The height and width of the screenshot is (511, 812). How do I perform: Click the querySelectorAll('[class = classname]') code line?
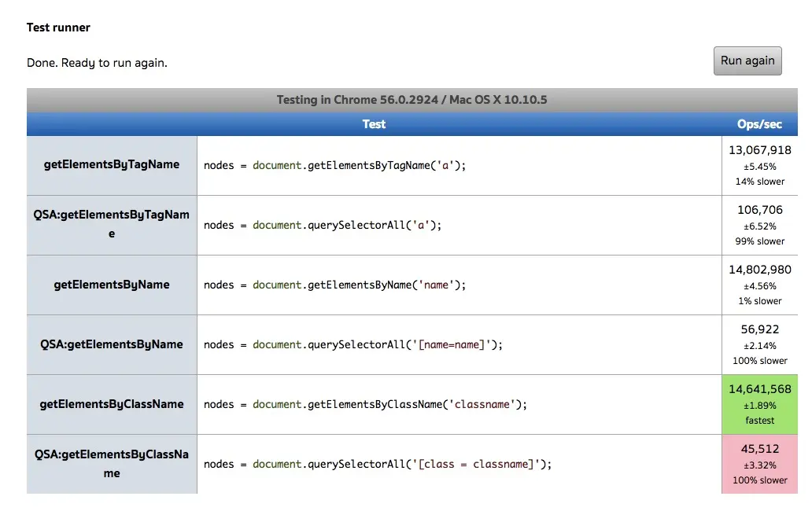point(378,464)
